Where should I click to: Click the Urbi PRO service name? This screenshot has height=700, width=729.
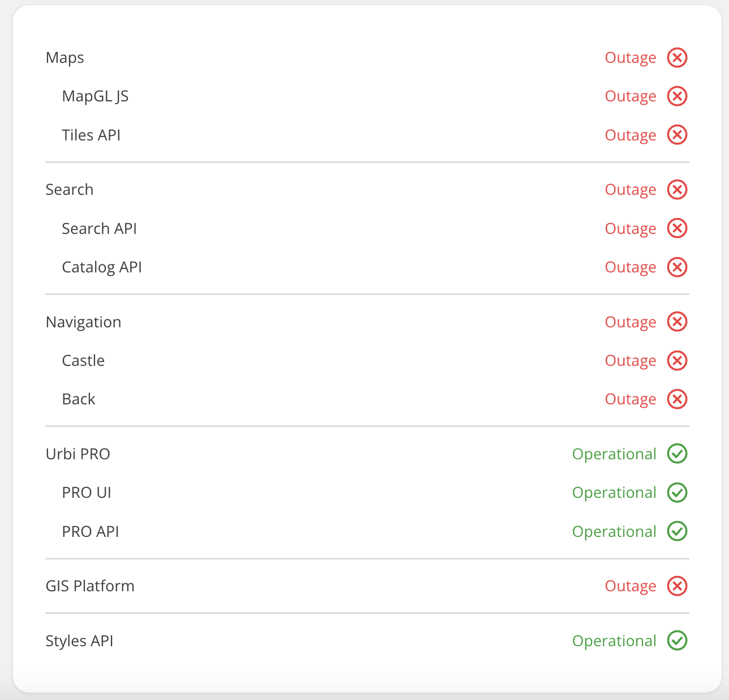click(x=78, y=454)
